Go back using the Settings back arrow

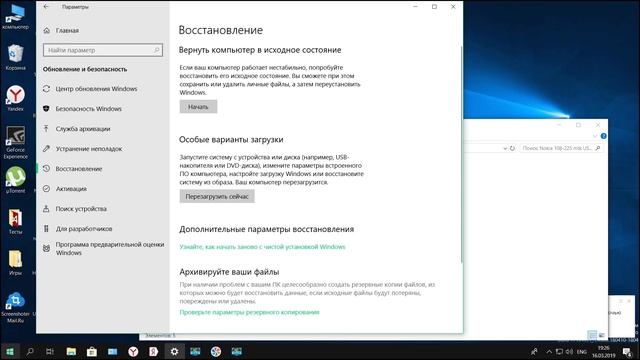[x=46, y=7]
